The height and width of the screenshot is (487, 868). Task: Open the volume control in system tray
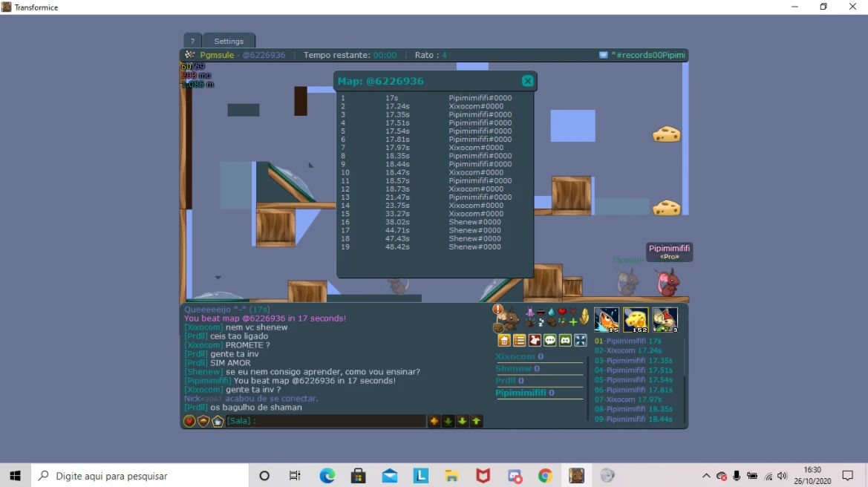(782, 475)
